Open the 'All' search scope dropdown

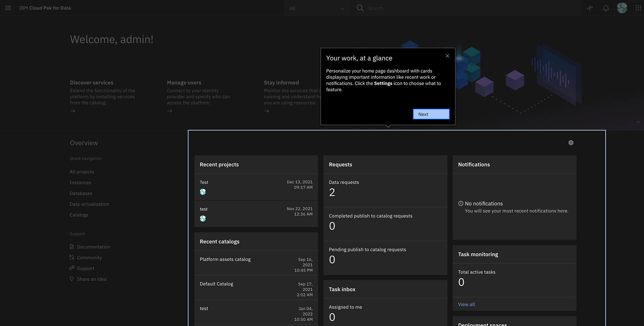[x=317, y=8]
